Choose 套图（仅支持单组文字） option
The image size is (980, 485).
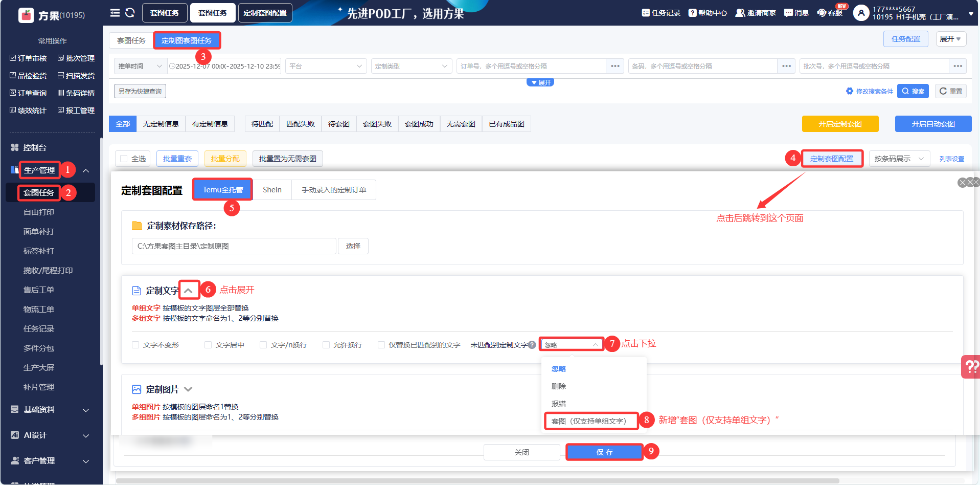tap(591, 421)
